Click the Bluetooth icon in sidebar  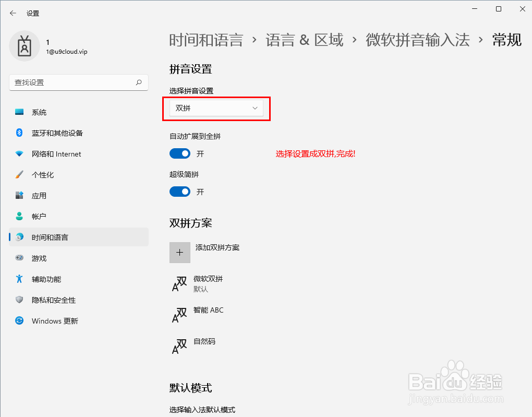click(x=19, y=133)
